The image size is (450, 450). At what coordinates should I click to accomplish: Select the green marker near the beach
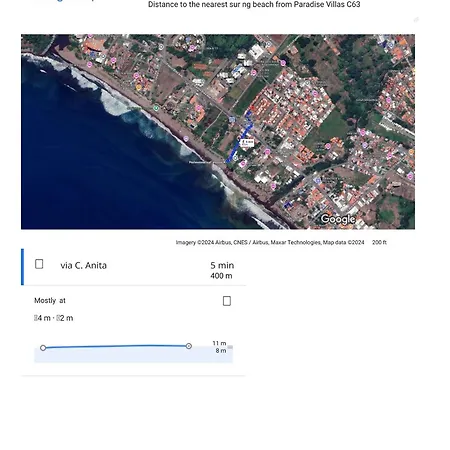156,108
